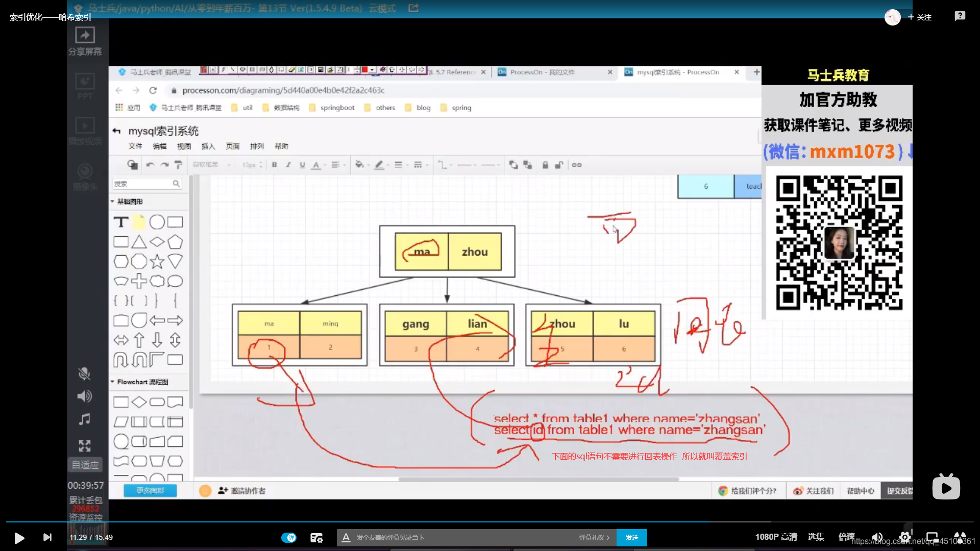
Task: Open the feedback question mark icon
Action: coord(960,16)
